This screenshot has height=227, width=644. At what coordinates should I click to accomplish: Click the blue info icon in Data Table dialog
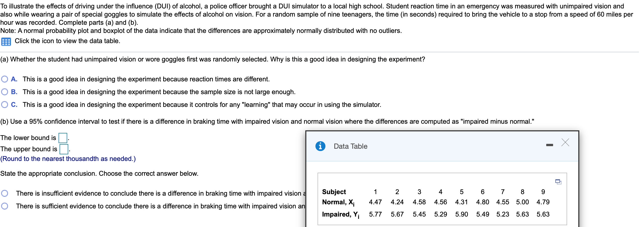pos(320,146)
